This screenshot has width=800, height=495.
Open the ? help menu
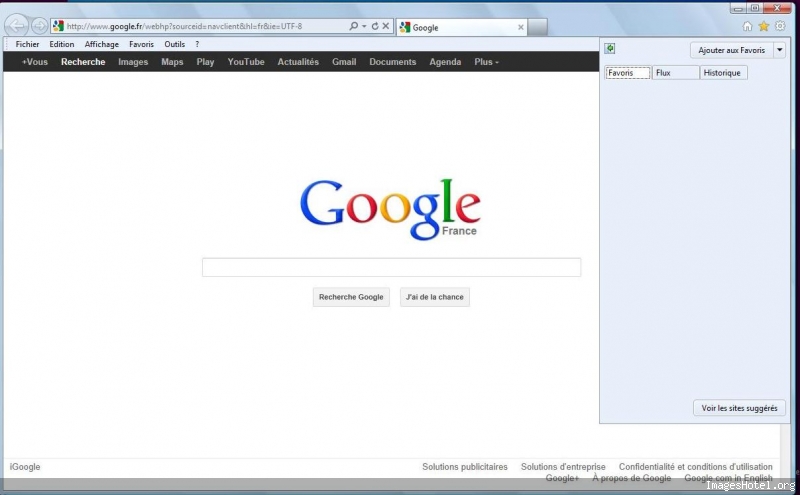pos(197,44)
